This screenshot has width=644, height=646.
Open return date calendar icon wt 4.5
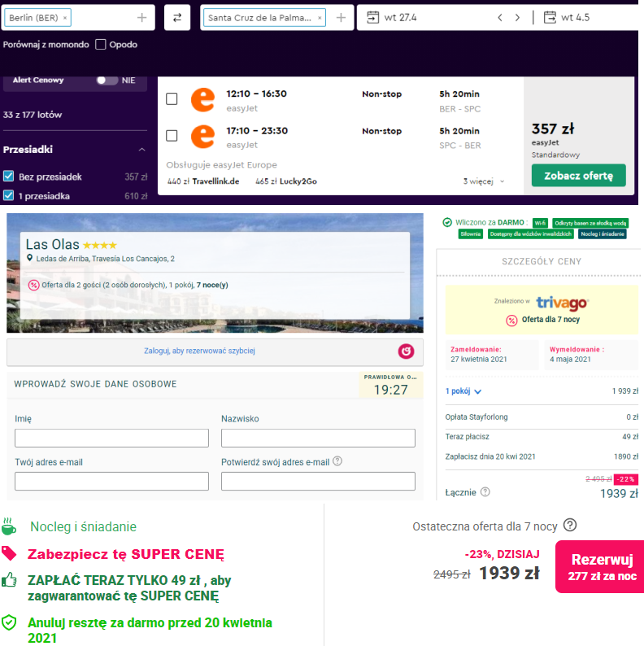(x=550, y=17)
